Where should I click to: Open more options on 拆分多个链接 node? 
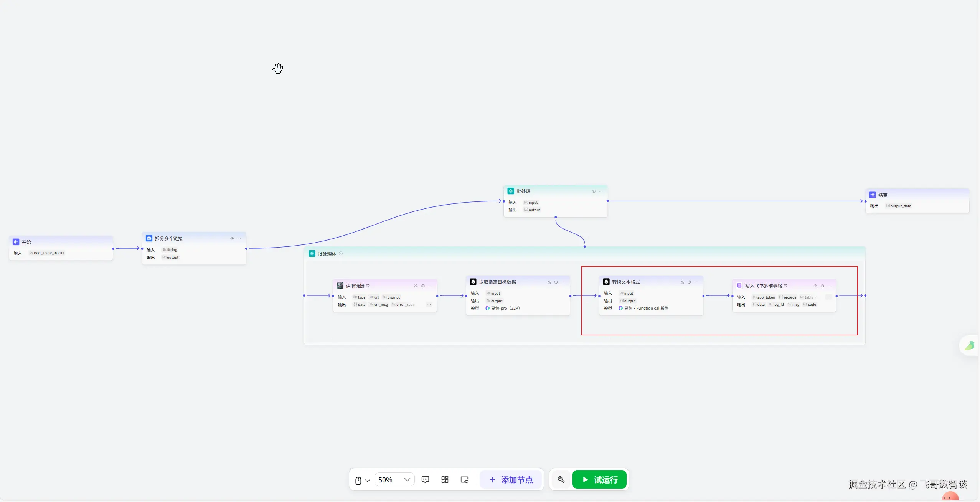pyautogui.click(x=239, y=239)
